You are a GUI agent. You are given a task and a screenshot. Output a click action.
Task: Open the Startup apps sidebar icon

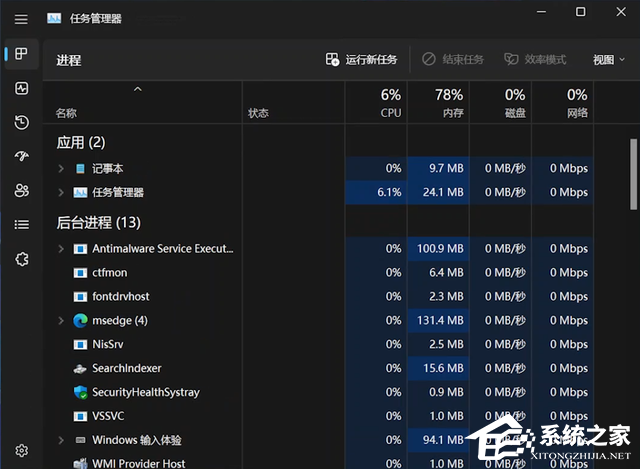click(21, 157)
